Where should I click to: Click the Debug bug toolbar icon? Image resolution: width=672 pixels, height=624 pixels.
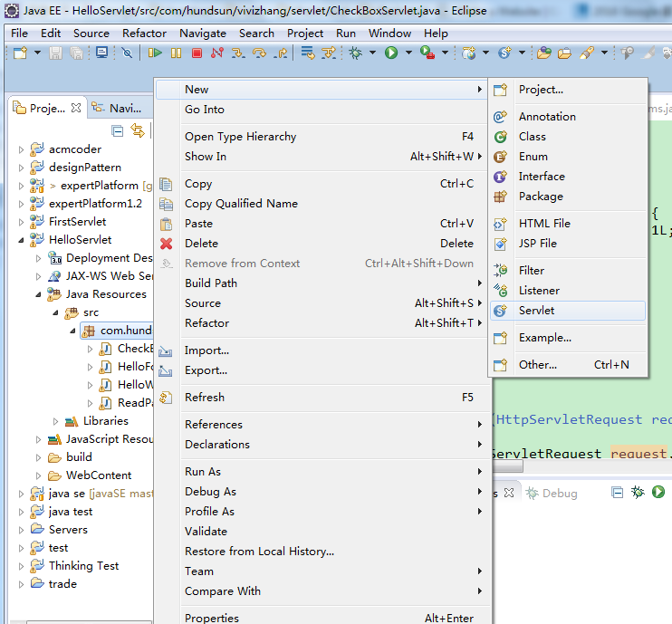pos(355,53)
